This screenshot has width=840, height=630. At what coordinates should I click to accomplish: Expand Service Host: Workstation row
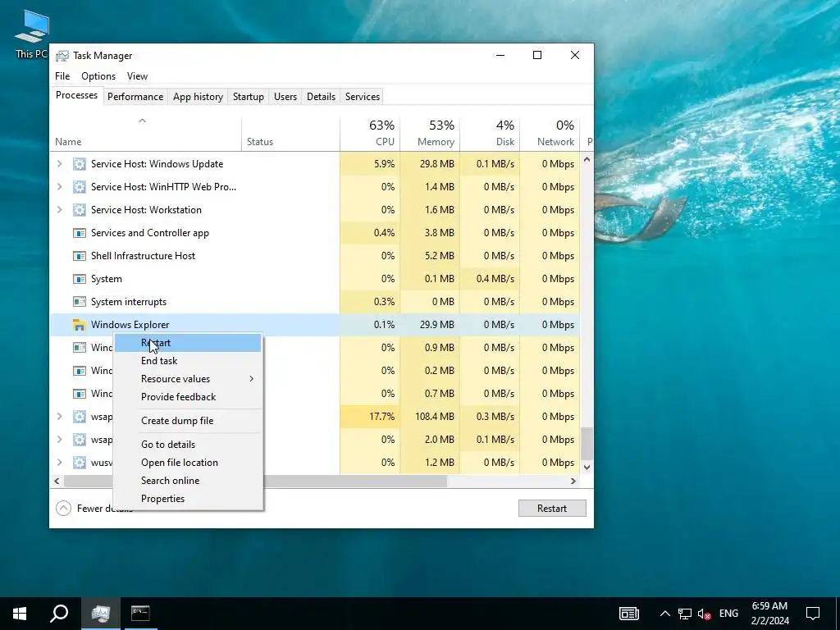point(59,210)
